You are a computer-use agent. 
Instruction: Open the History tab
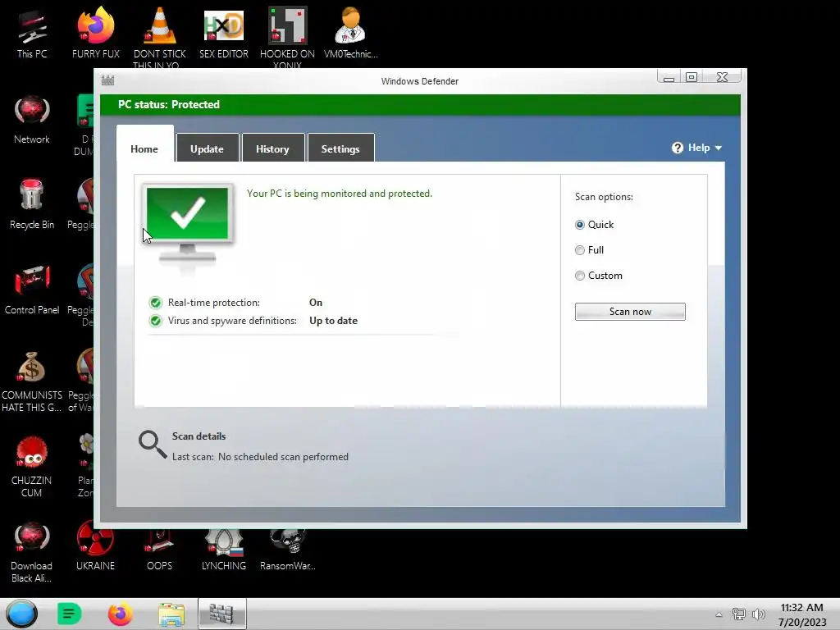coord(272,148)
